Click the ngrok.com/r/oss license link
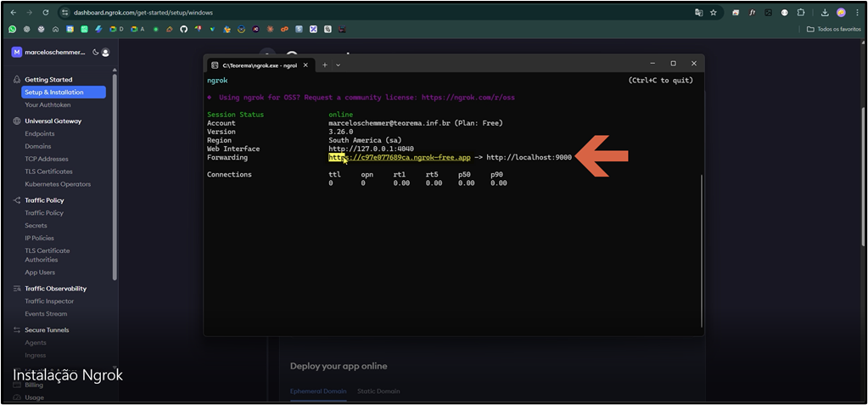The image size is (868, 405). (468, 98)
